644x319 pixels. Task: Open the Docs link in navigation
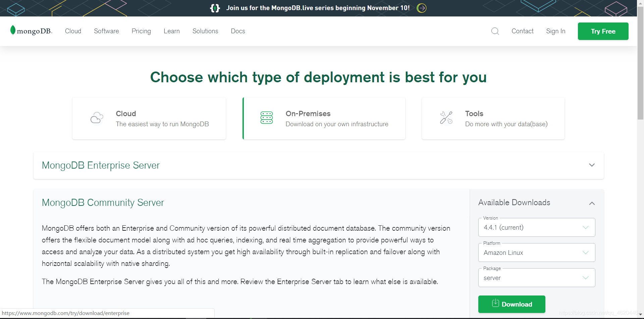(238, 31)
